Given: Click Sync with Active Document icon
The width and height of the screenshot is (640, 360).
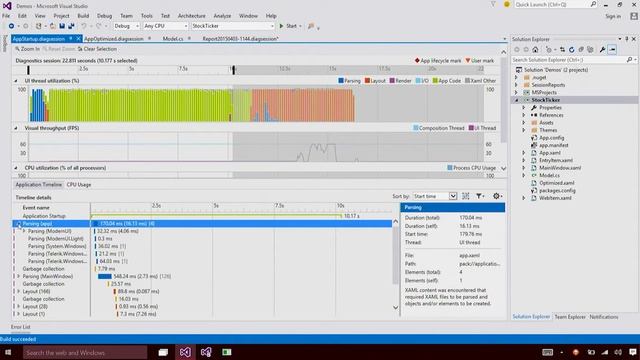Looking at the screenshot, I should (x=562, y=49).
